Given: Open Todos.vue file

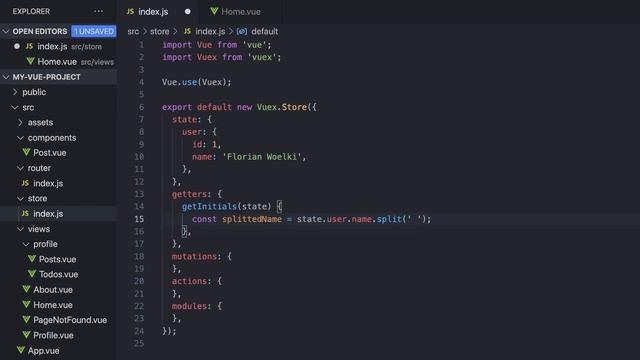Looking at the screenshot, I should pos(58,274).
